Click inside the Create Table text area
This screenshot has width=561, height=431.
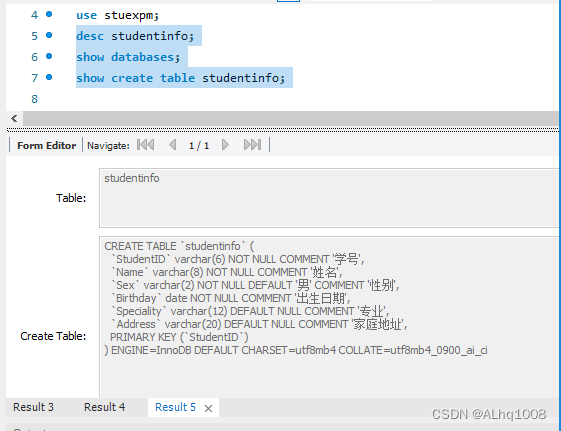coord(329,317)
